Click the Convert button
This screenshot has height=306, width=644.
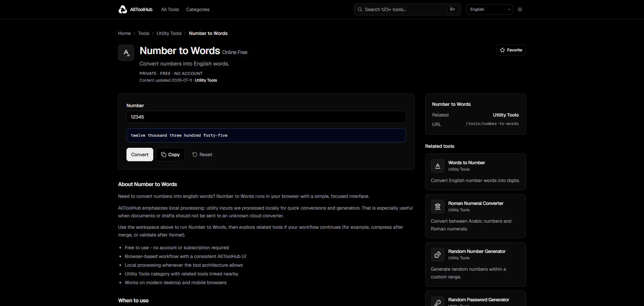click(140, 155)
